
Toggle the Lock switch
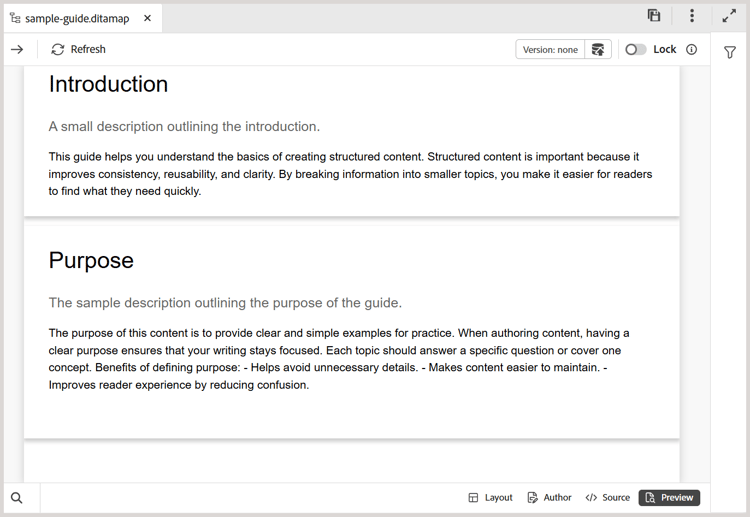tap(635, 49)
